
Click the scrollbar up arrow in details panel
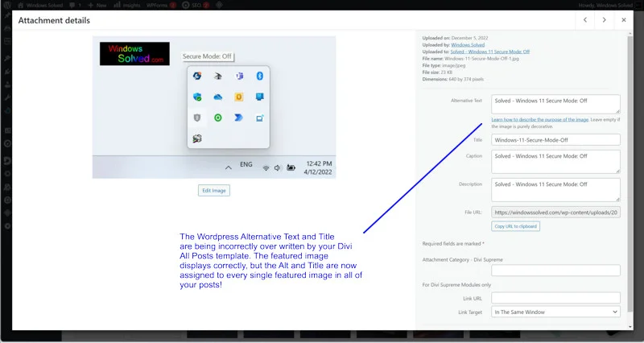coord(630,33)
